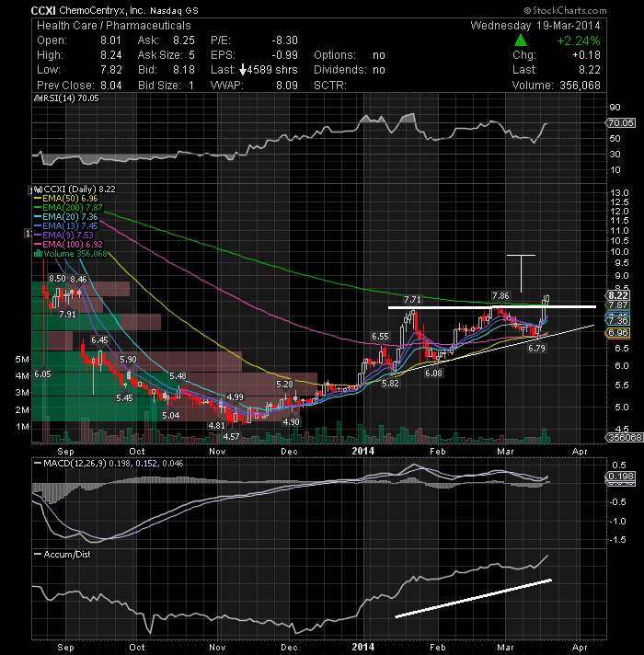Screen dimensions: 644x655
Task: Click the EPS value -0.99
Action: coord(285,55)
